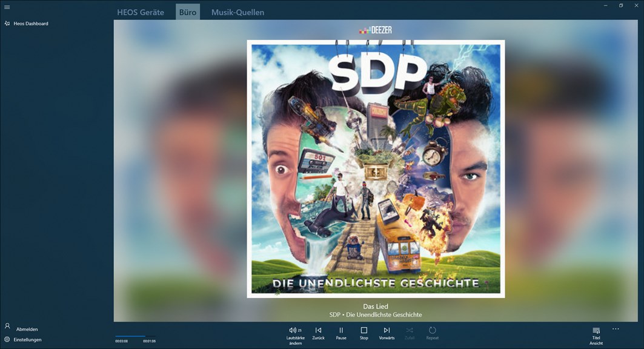Minimize the application window
Viewport: 644px width, 349px height.
605,5
